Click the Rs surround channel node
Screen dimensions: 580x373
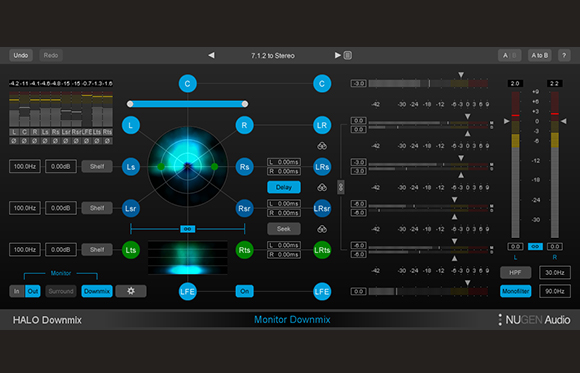coord(244,167)
